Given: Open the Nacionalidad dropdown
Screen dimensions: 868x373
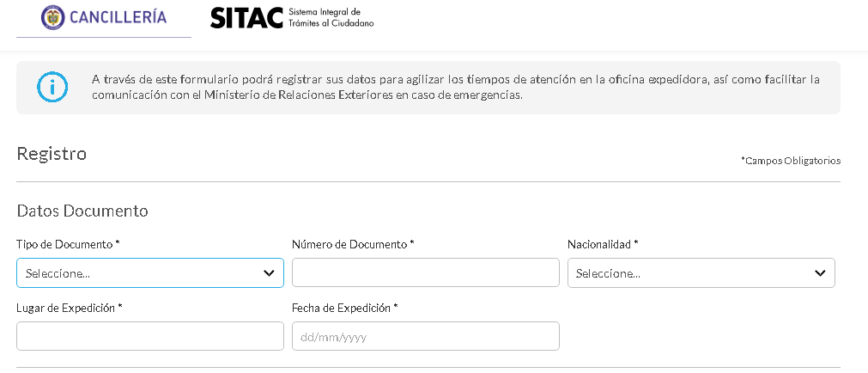Looking at the screenshot, I should click(x=701, y=272).
